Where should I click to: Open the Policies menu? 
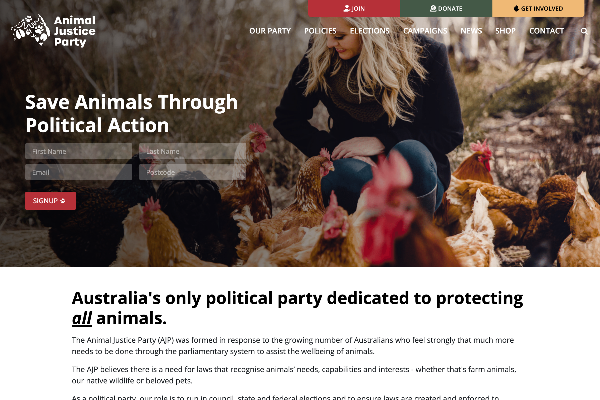pyautogui.click(x=320, y=31)
